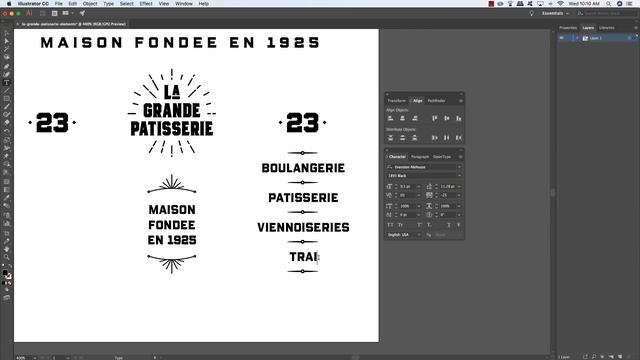Viewport: 640px width, 360px height.
Task: Select the Eyedropper tool
Action: coord(7,198)
